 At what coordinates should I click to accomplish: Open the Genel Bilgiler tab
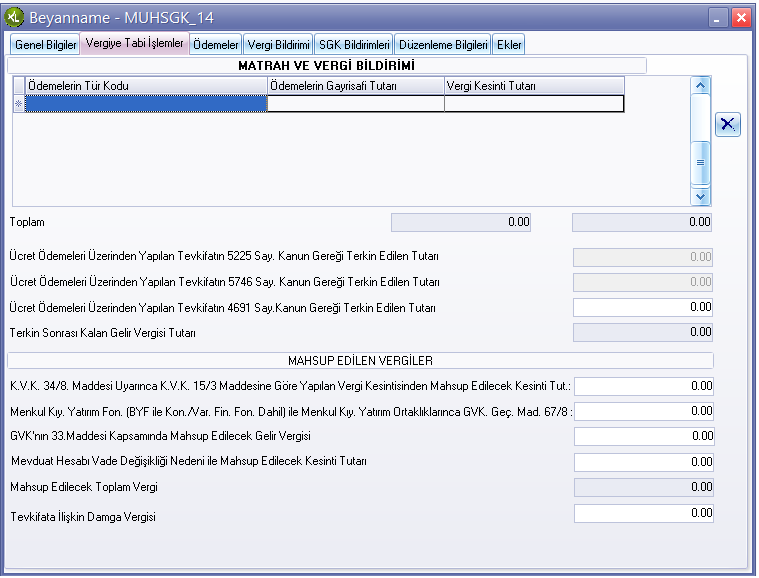pyautogui.click(x=45, y=45)
